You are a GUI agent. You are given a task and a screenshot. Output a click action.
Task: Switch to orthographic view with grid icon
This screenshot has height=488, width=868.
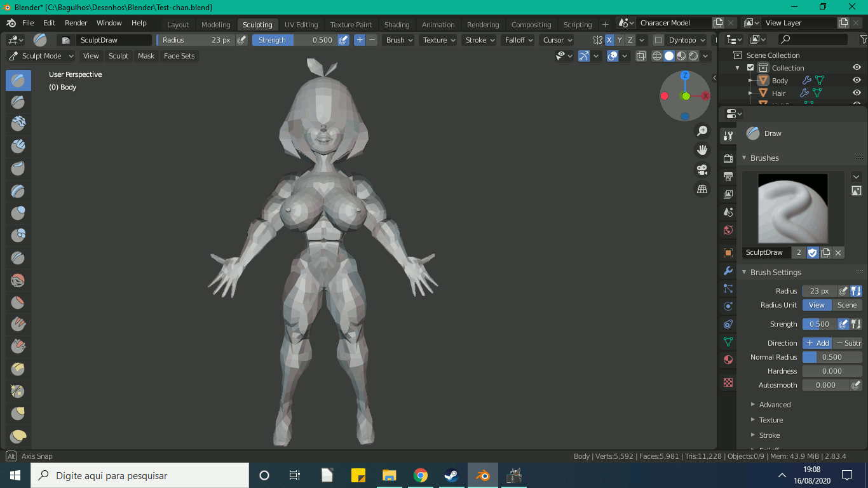(x=702, y=189)
